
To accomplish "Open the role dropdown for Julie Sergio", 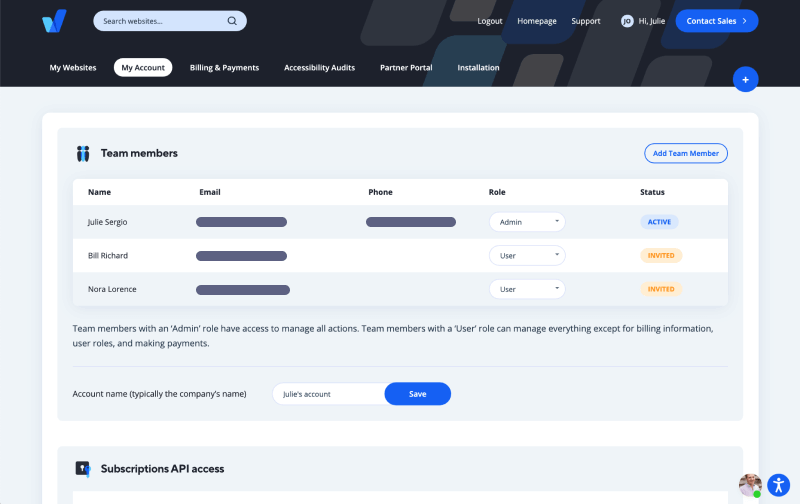I will pos(527,222).
